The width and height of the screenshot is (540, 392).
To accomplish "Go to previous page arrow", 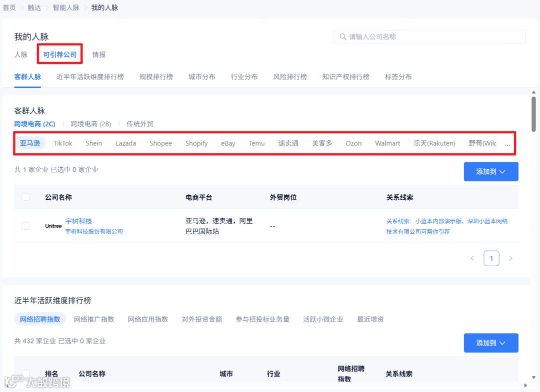I will click(x=472, y=258).
